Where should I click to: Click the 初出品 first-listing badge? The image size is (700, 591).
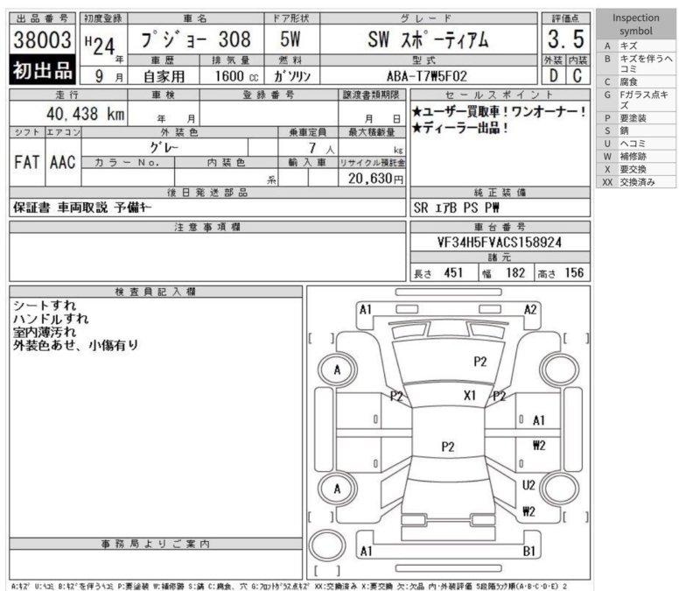click(x=41, y=69)
